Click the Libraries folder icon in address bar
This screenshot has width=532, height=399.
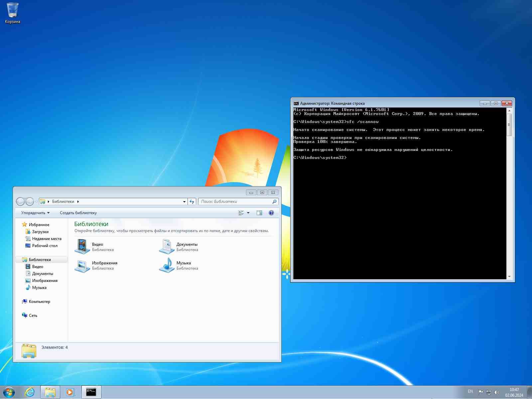click(43, 201)
